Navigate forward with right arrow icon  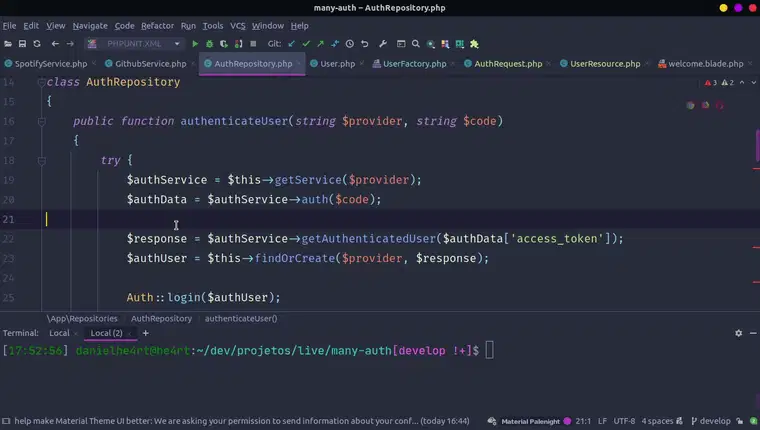70,44
